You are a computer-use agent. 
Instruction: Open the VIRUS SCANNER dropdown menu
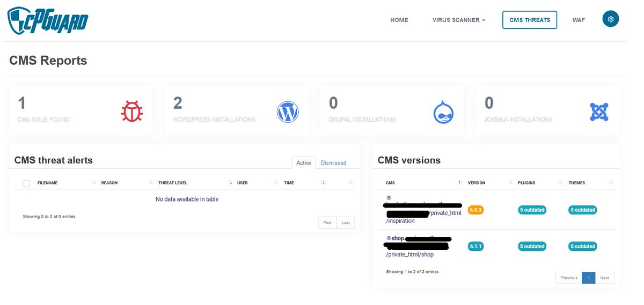tap(459, 20)
